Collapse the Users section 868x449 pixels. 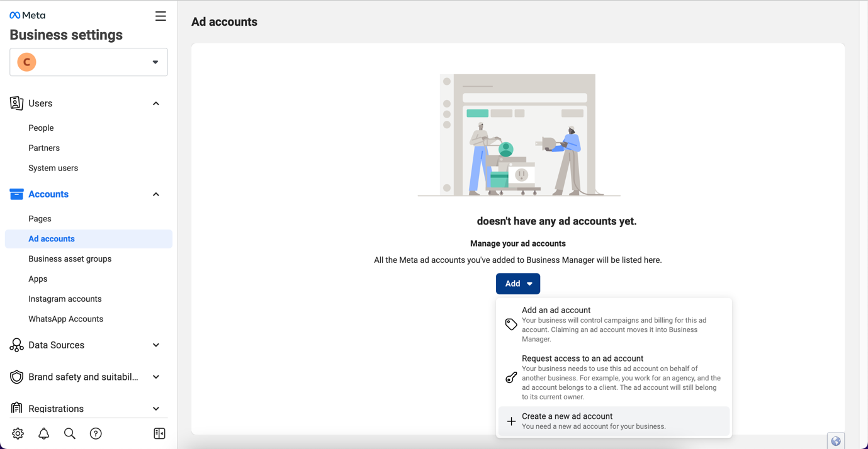(156, 103)
